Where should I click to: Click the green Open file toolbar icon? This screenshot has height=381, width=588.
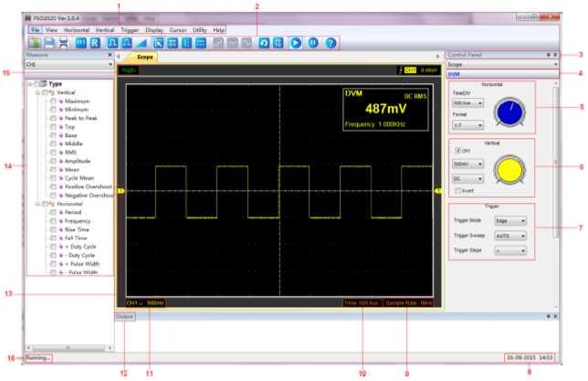35,43
